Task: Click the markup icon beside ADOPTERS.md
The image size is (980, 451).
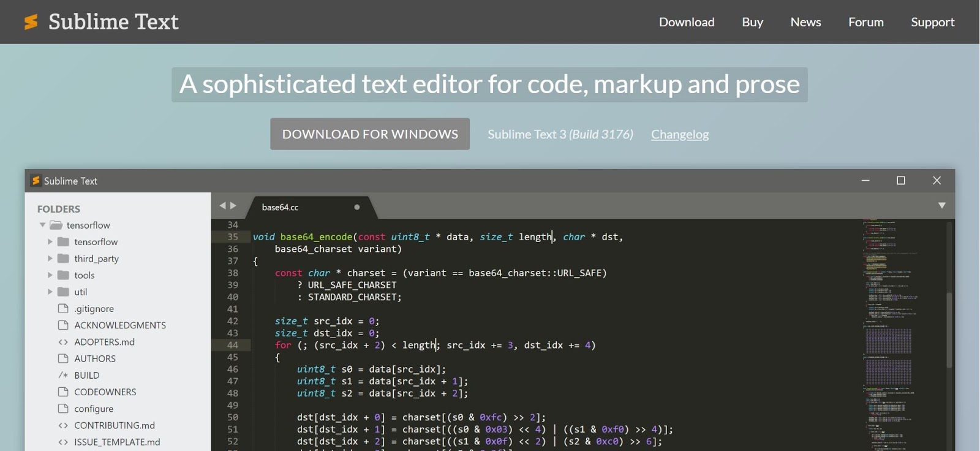Action: click(x=62, y=342)
